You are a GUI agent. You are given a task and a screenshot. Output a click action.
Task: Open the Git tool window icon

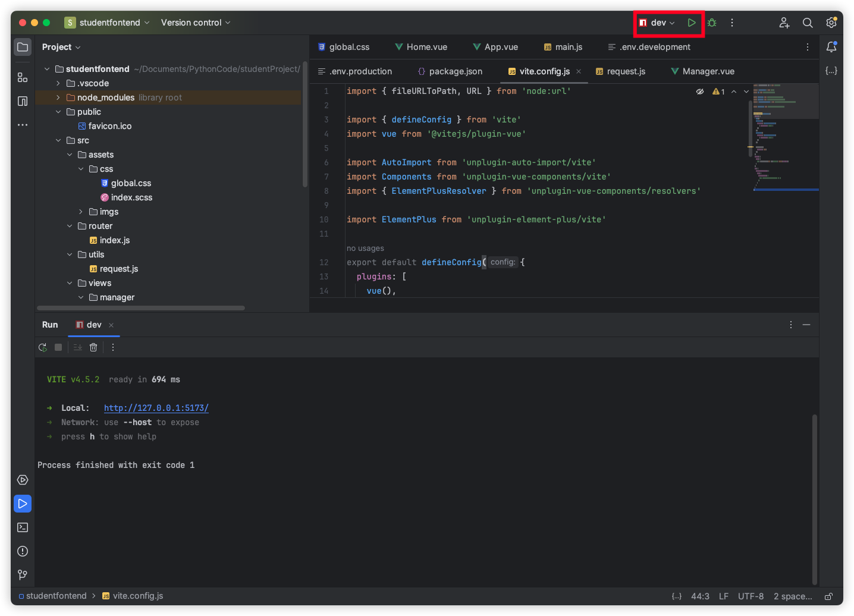(x=23, y=575)
